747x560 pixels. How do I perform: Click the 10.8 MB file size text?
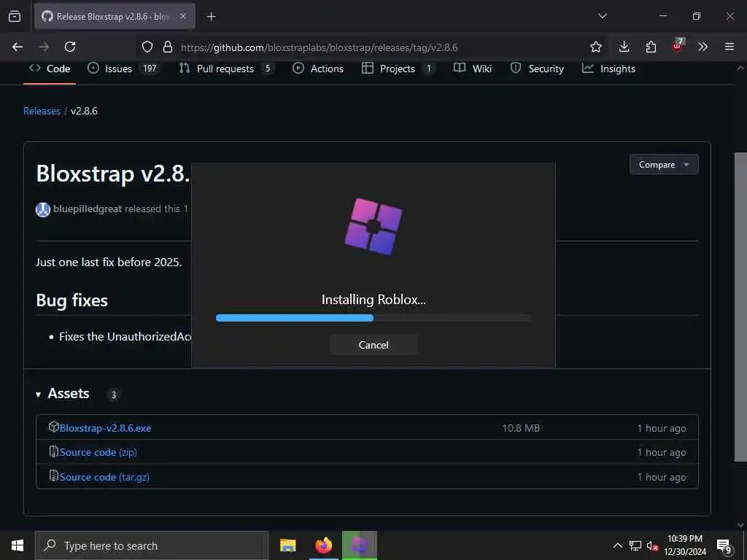click(521, 428)
